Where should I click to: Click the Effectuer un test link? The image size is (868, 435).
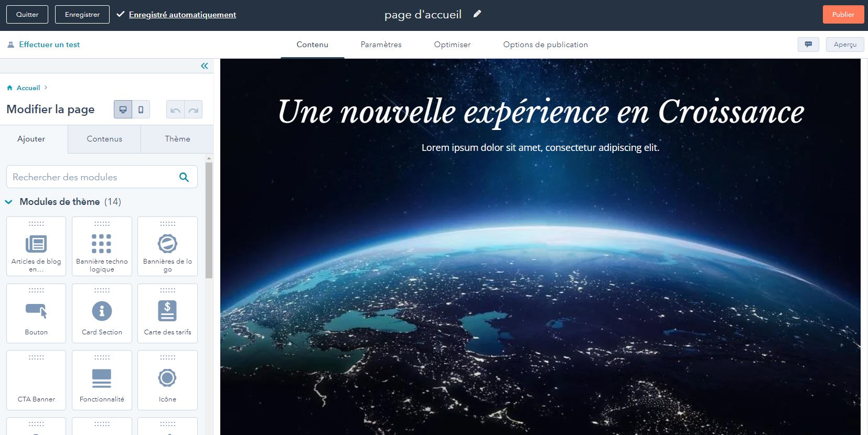tap(49, 45)
